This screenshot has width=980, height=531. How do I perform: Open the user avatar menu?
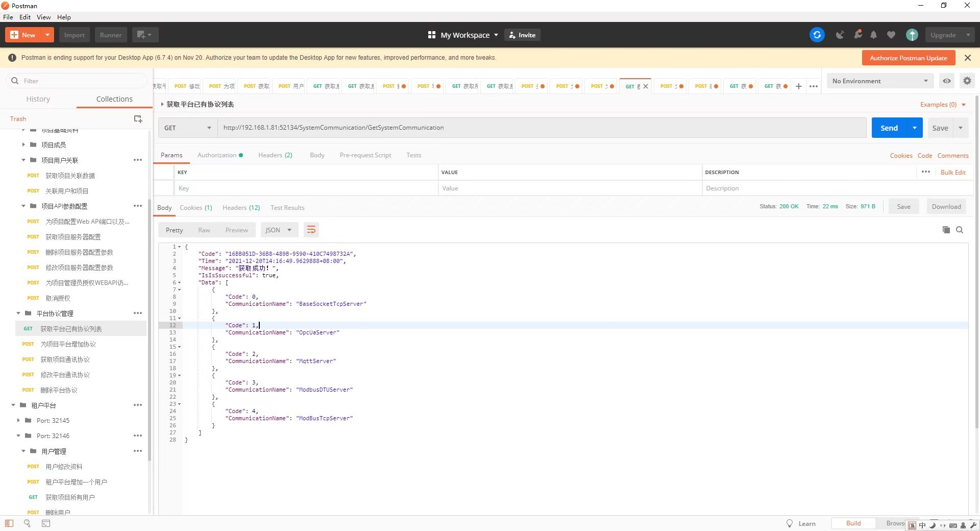pyautogui.click(x=912, y=35)
